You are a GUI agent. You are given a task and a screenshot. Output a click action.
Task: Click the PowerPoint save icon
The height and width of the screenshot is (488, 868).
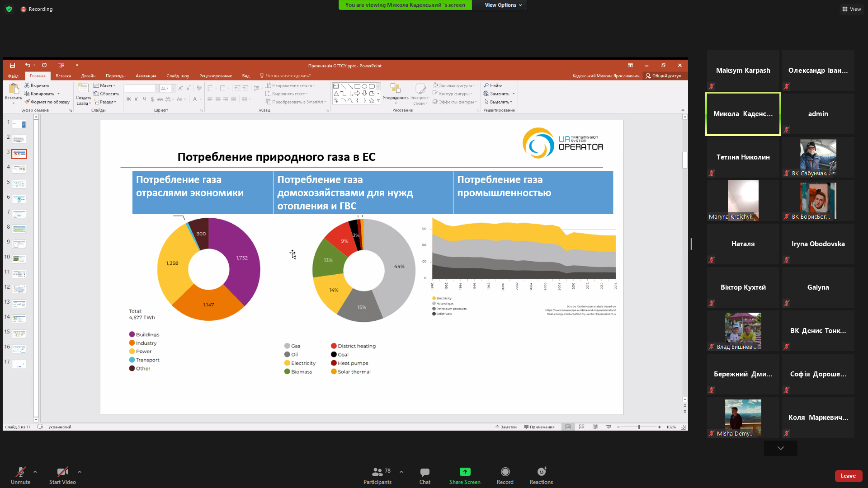(12, 66)
